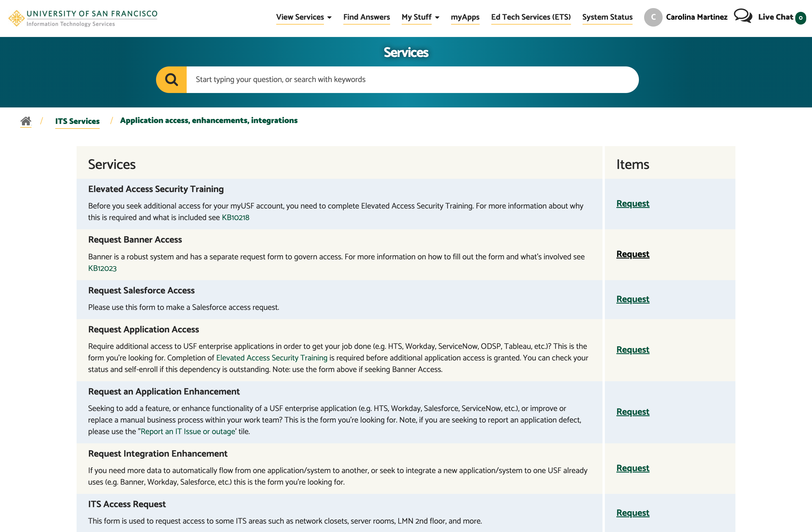Open inline Elevated Access Security Training link
Screen dimensions: 812x532
coord(272,358)
